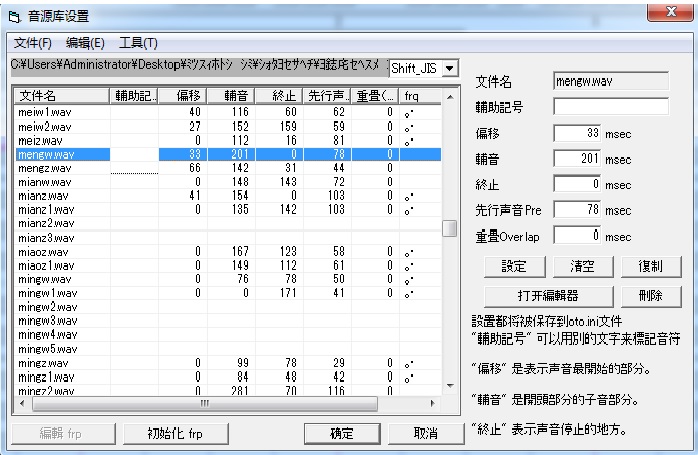Click the 復制 button

(651, 267)
